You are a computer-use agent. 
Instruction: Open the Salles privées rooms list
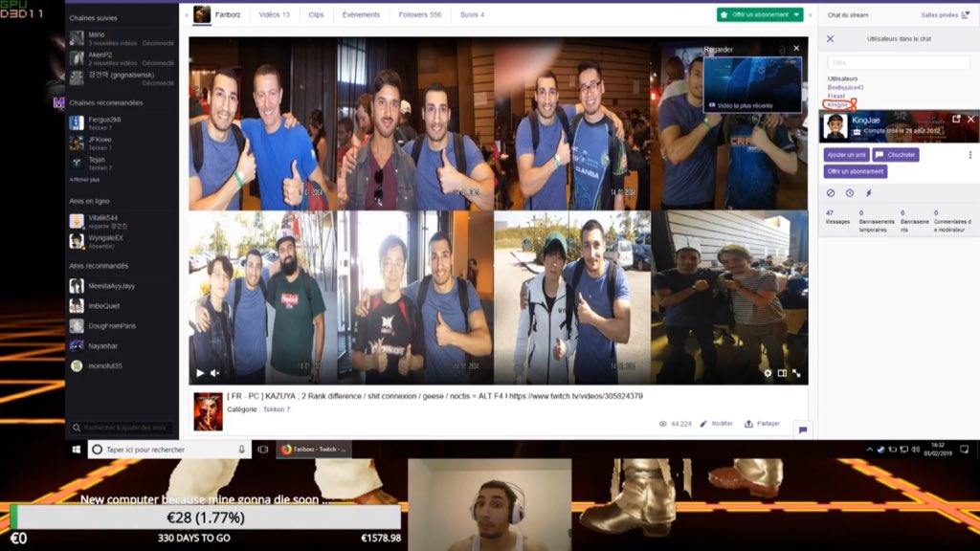click(945, 15)
